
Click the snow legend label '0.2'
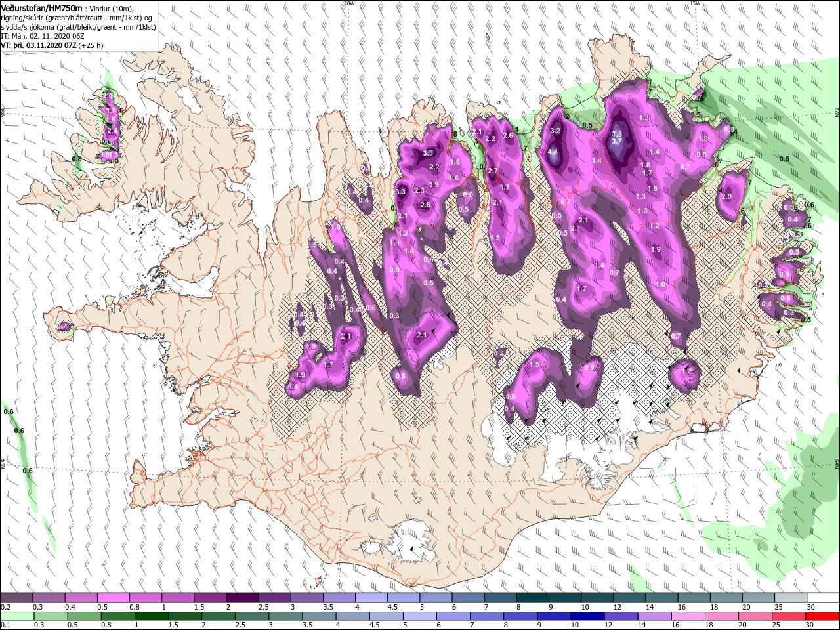click(5, 607)
